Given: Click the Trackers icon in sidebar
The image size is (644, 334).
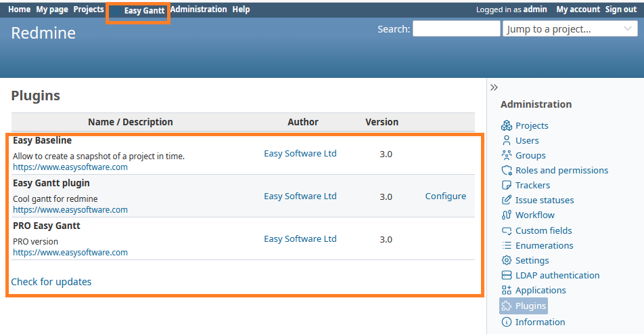Looking at the screenshot, I should tap(507, 186).
